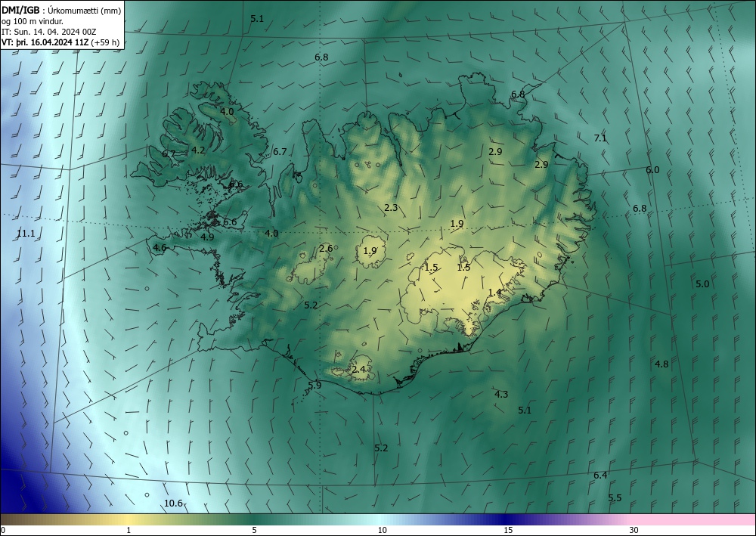Click the 'VT: þri. 16.04.2024 11Z' valid time
This screenshot has height=536, width=756.
coord(45,42)
